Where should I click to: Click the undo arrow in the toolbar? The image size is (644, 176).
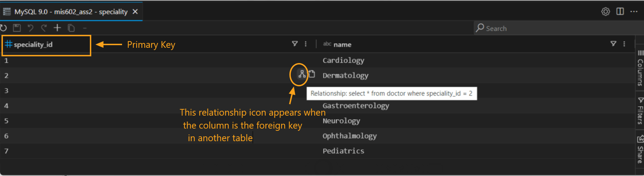point(30,28)
